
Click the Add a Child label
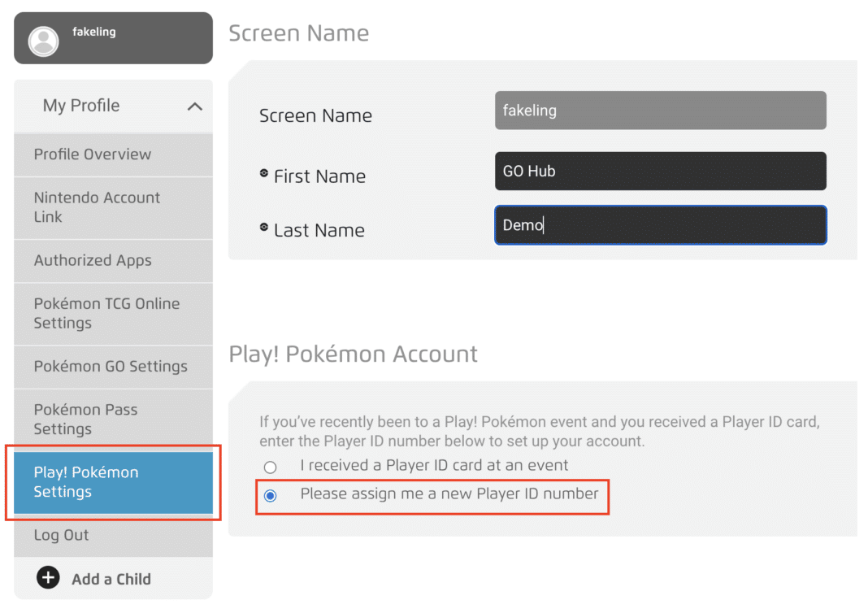pos(112,579)
